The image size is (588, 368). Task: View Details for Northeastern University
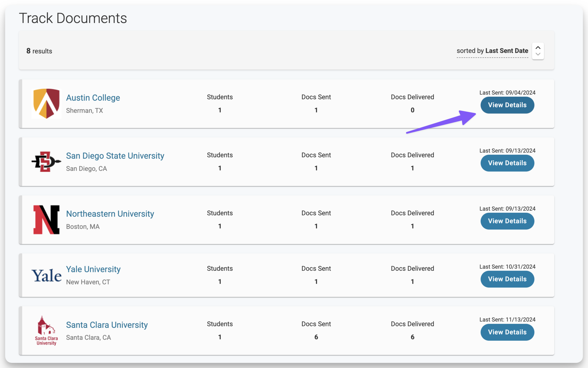(x=507, y=221)
